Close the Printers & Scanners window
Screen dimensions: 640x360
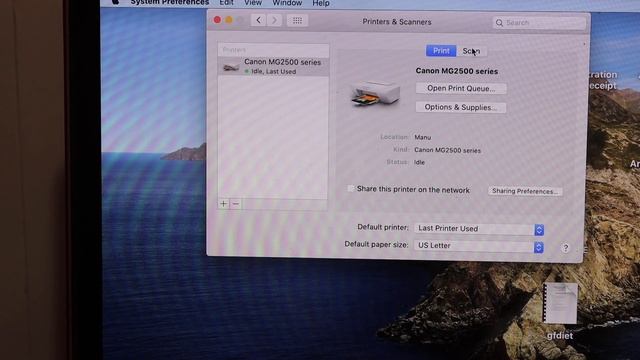(x=217, y=20)
